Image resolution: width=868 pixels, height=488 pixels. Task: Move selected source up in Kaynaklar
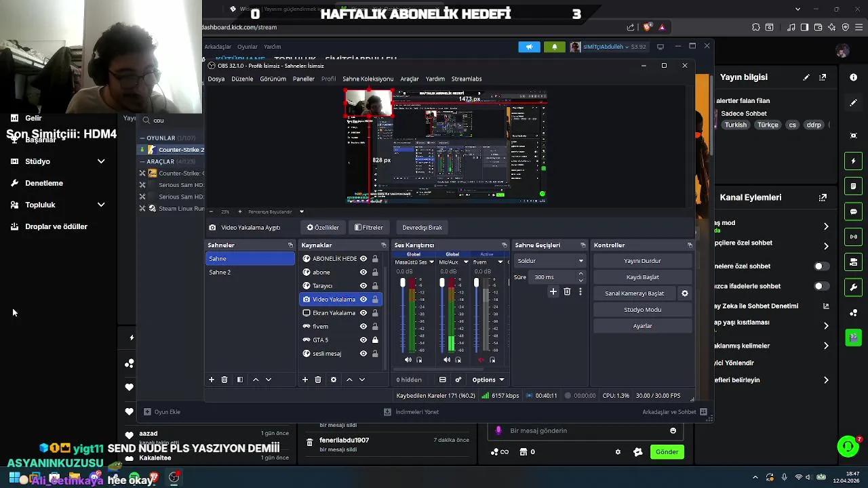pyautogui.click(x=349, y=380)
